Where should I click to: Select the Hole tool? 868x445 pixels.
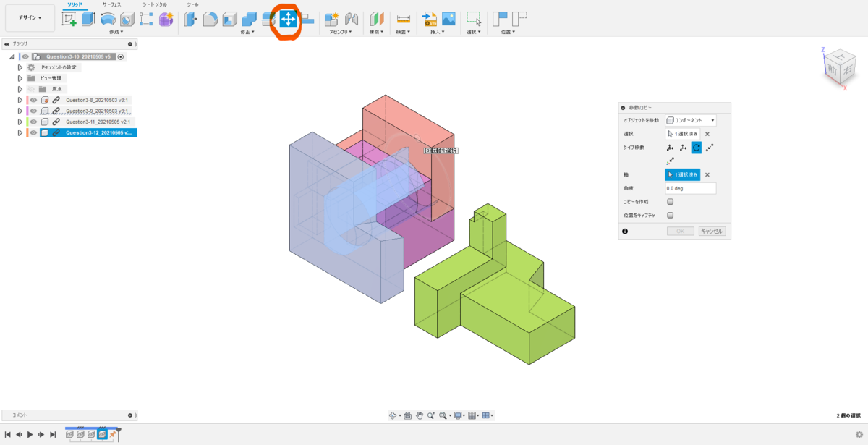(x=127, y=20)
